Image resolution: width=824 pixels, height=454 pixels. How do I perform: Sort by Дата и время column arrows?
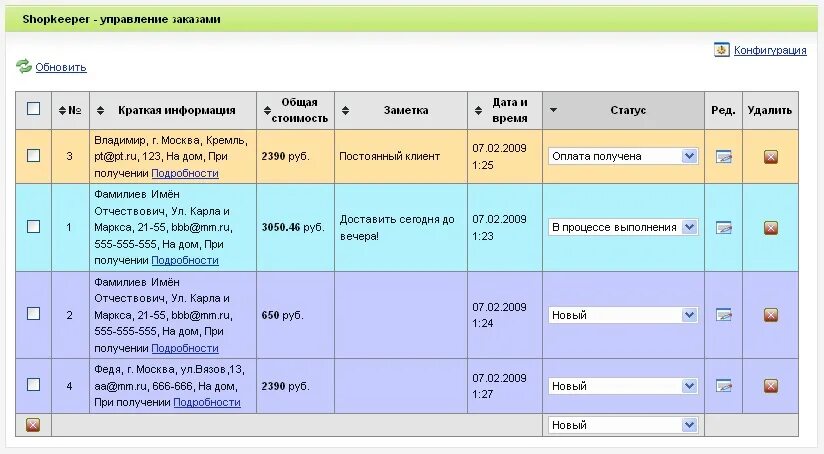[x=478, y=110]
